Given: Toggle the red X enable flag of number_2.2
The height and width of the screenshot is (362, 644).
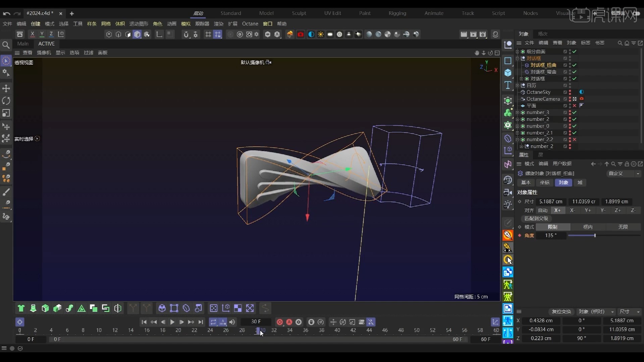Looking at the screenshot, I should pyautogui.click(x=575, y=139).
